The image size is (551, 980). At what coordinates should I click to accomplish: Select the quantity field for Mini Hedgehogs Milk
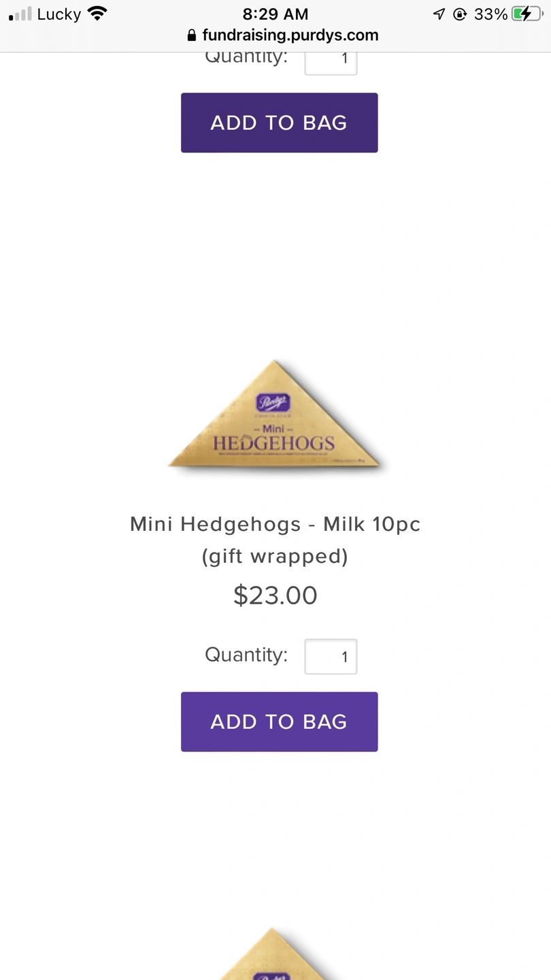331,657
